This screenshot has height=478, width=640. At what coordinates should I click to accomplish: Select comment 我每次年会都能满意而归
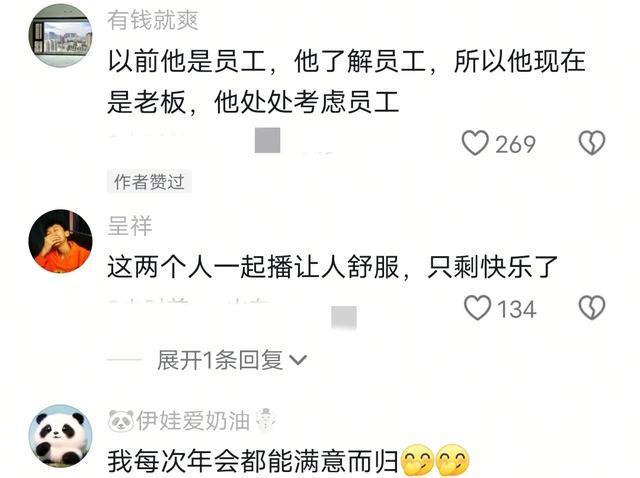pyautogui.click(x=253, y=461)
